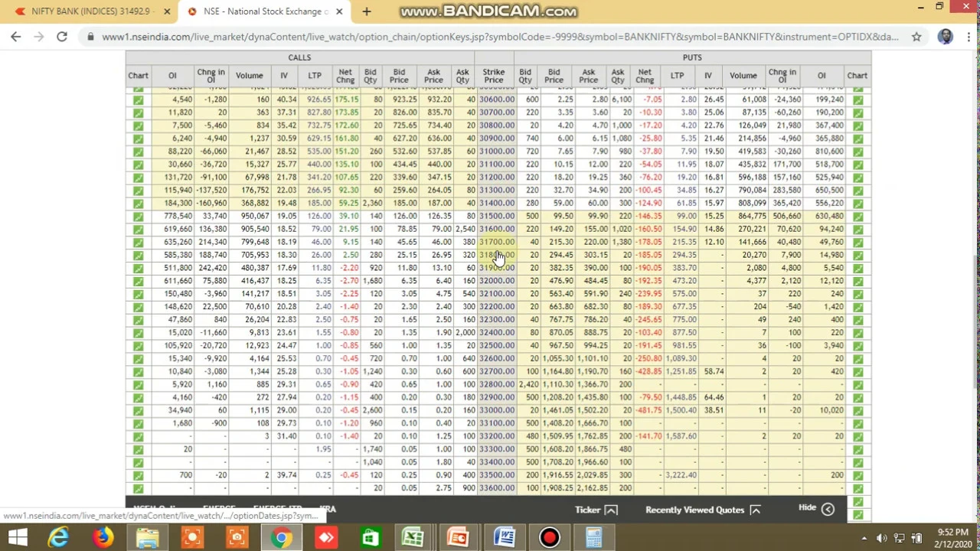Click calls volume value 950,067

(x=255, y=217)
